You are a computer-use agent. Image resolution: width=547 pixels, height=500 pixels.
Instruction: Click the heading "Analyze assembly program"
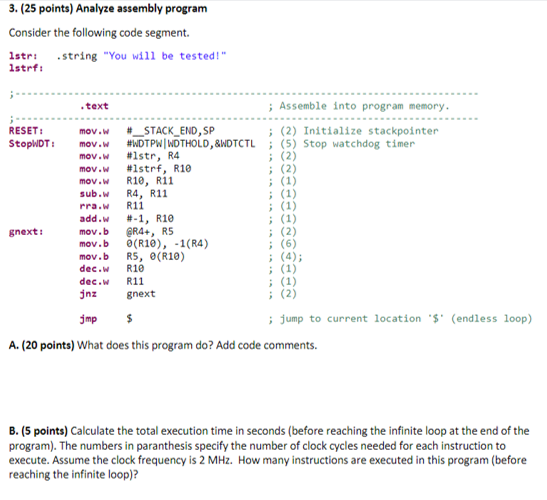click(141, 8)
